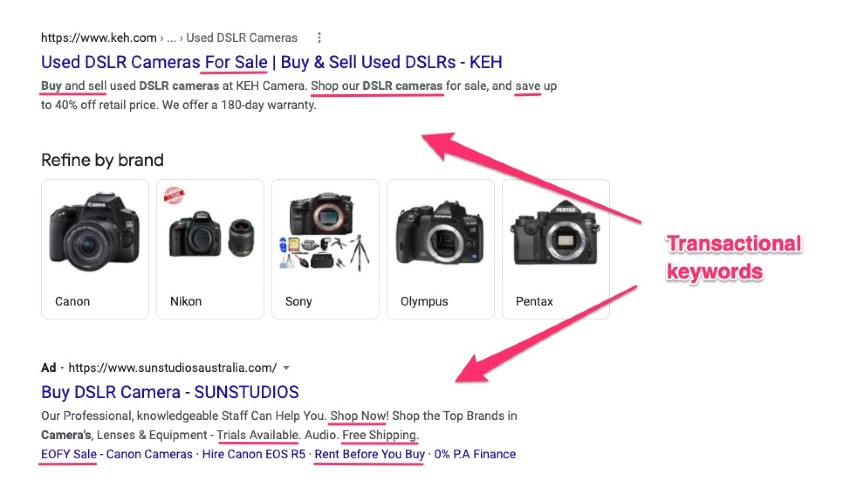850x495 pixels.
Task: Click the Canon brand label text
Action: 73,301
